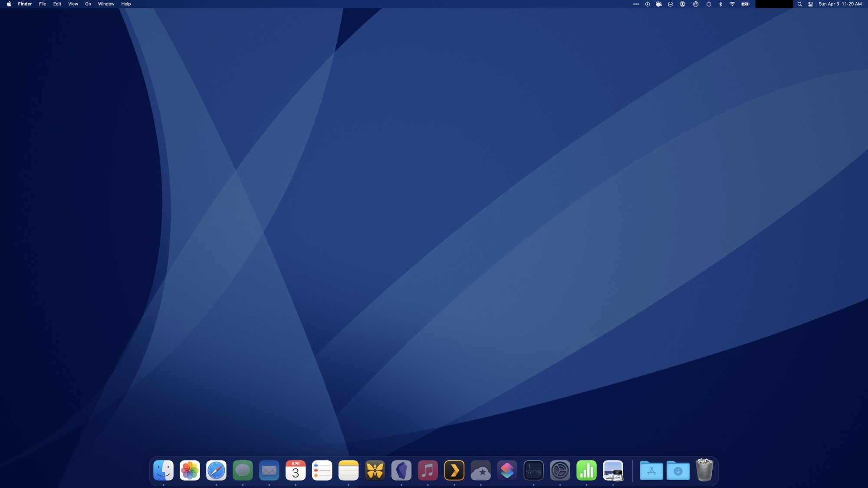Expand hidden menu bar items ellipsis
Viewport: 868px width, 488px height.
636,4
